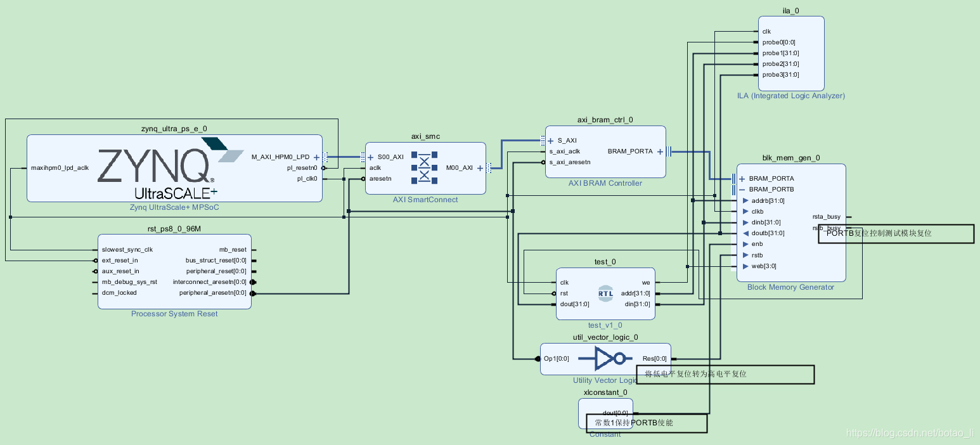980x445 pixels.
Task: Select the peripheral_aresetn[0:0] pin
Action: (x=213, y=293)
